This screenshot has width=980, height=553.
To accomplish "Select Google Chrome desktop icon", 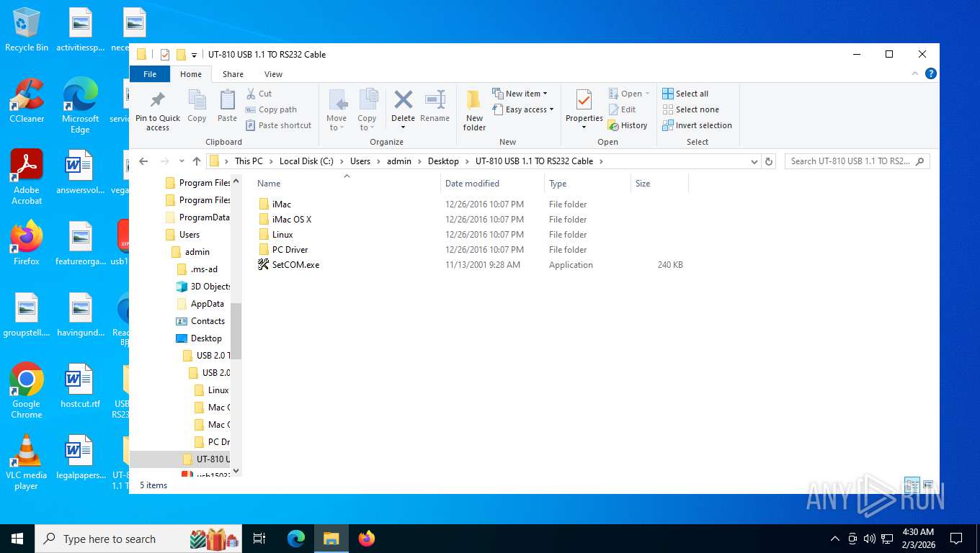I will [27, 390].
